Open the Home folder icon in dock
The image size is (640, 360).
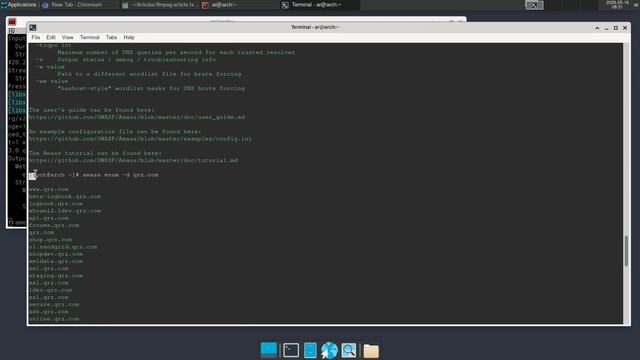pos(371,351)
